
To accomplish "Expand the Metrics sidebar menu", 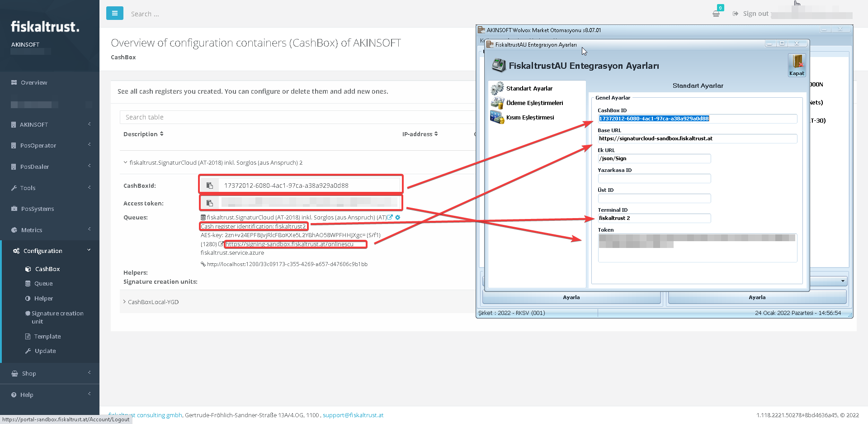I will [50, 230].
